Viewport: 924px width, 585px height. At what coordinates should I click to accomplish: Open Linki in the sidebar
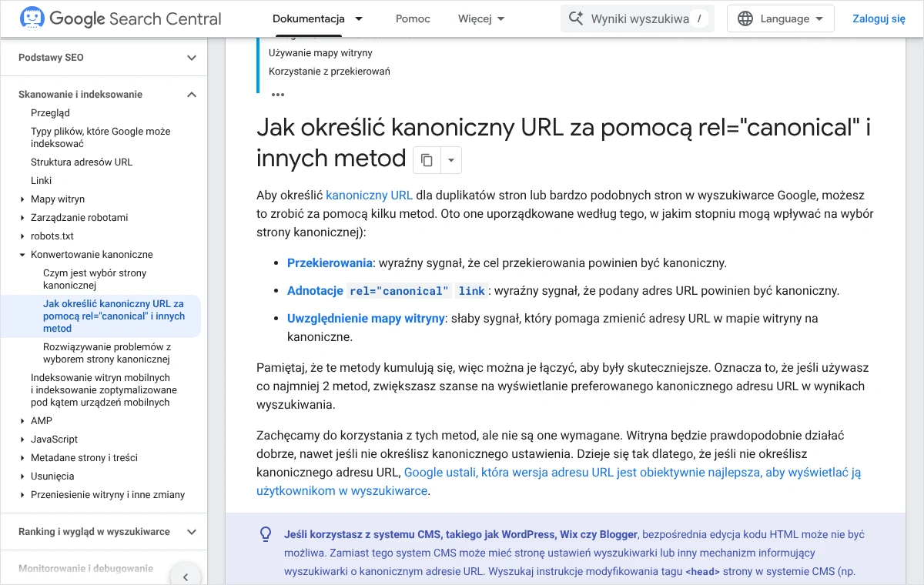point(42,181)
